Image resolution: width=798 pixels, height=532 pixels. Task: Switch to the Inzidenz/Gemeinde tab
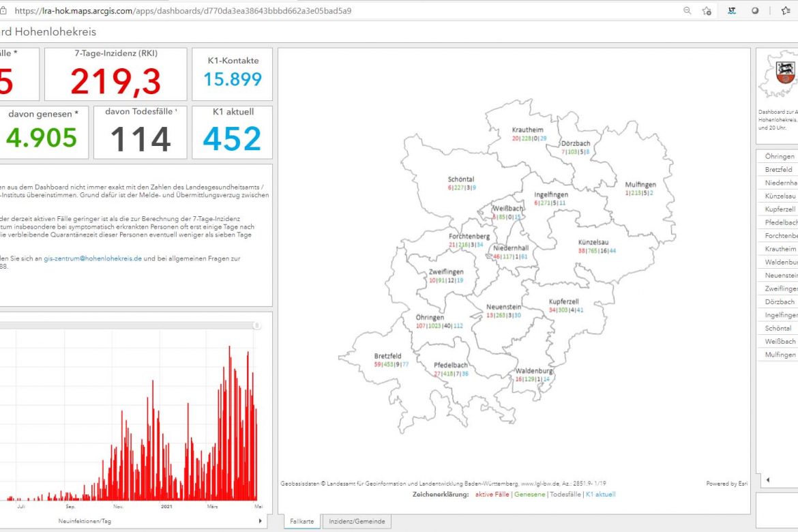click(x=357, y=521)
